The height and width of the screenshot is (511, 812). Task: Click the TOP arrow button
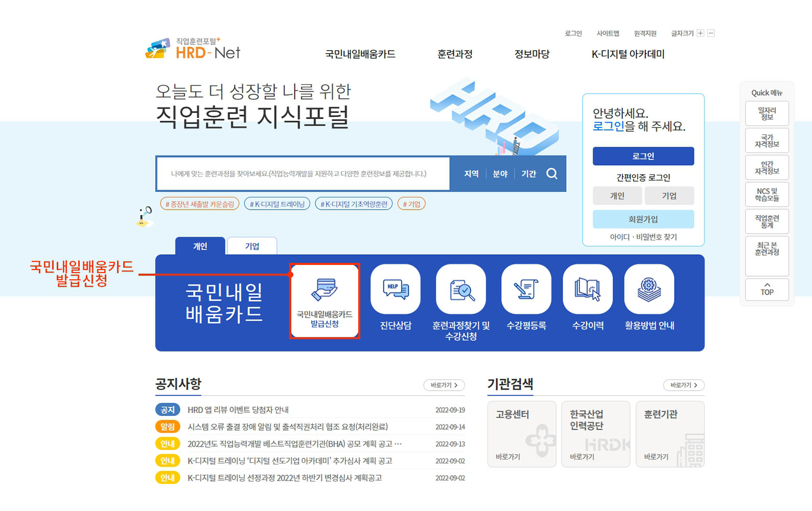coord(767,290)
